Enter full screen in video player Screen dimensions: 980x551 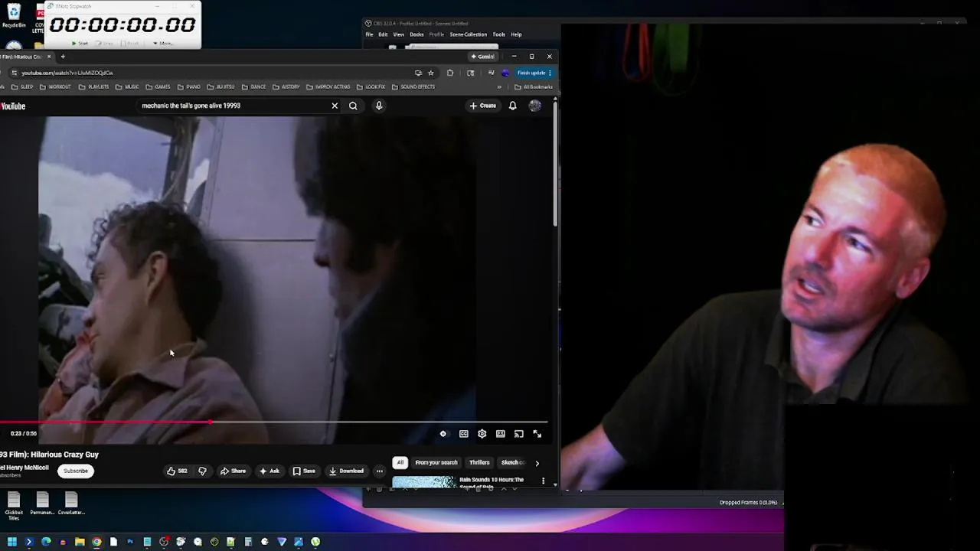click(x=537, y=434)
